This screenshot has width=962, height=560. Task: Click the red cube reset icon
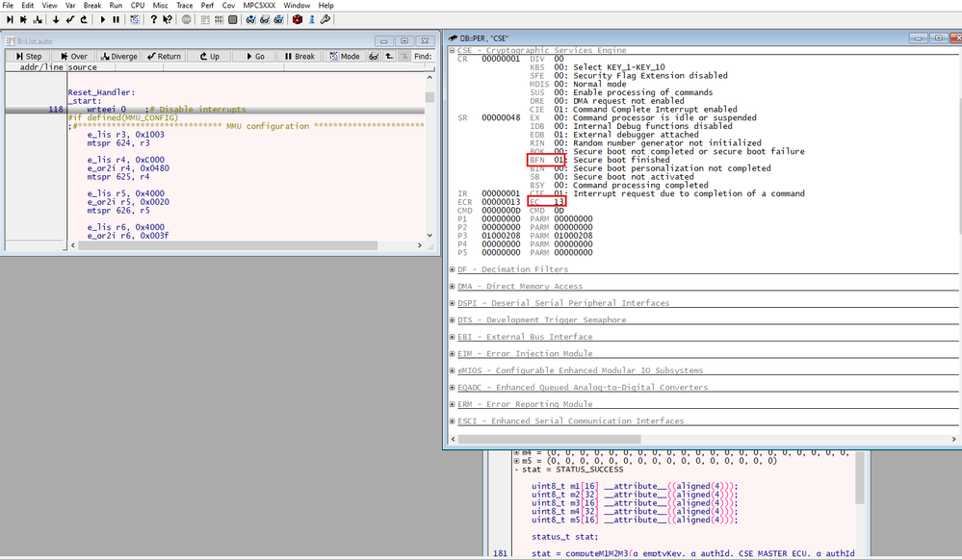(x=298, y=19)
